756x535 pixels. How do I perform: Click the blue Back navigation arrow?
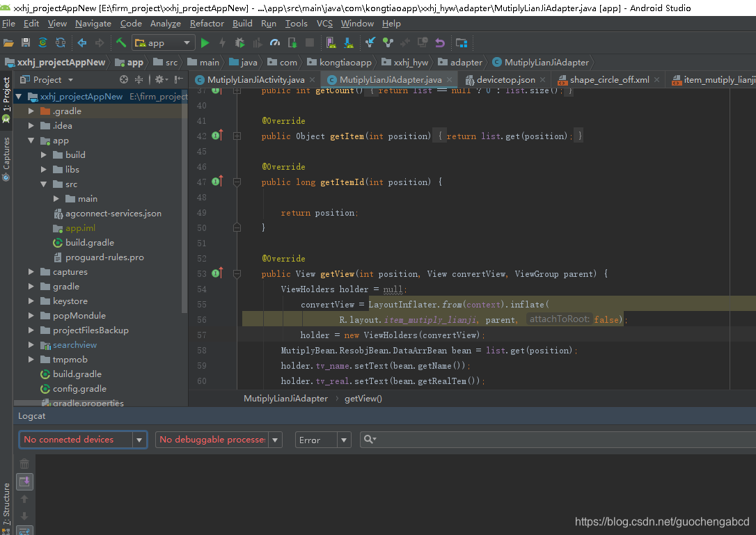click(x=82, y=43)
